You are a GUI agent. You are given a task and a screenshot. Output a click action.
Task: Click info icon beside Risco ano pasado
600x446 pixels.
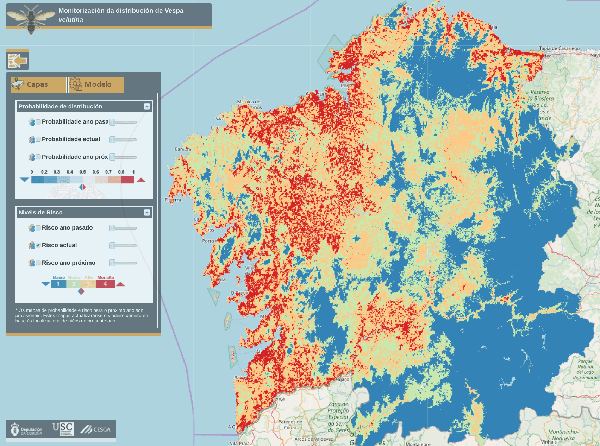coord(32,228)
